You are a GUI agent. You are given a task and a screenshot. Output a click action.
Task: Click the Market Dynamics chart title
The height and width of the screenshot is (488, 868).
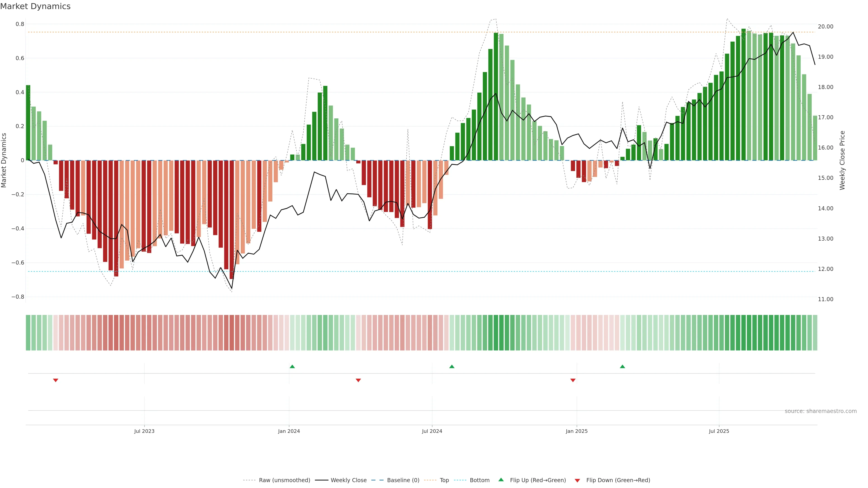(35, 6)
